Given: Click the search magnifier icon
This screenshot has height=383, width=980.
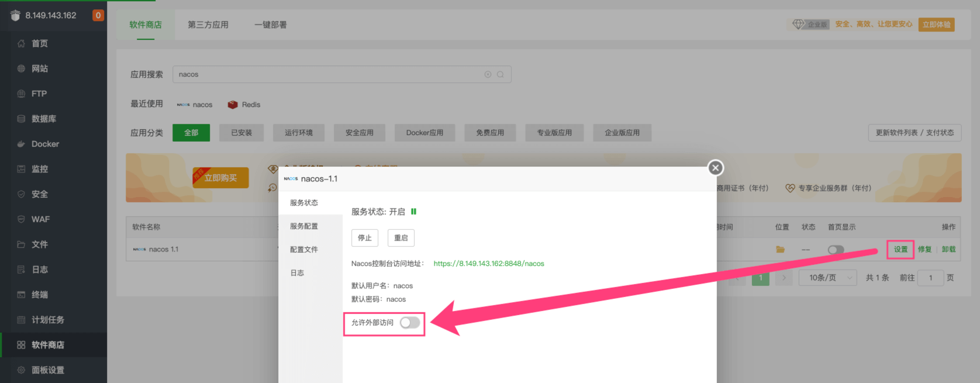Looking at the screenshot, I should (501, 74).
